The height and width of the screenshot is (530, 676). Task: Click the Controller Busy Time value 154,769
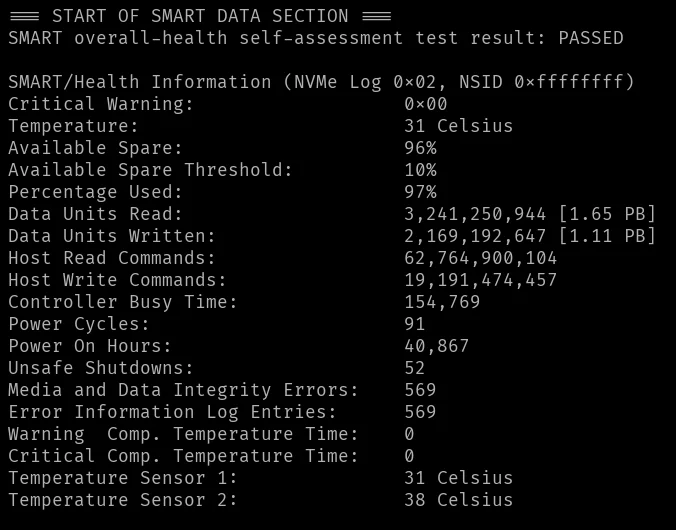(x=442, y=302)
